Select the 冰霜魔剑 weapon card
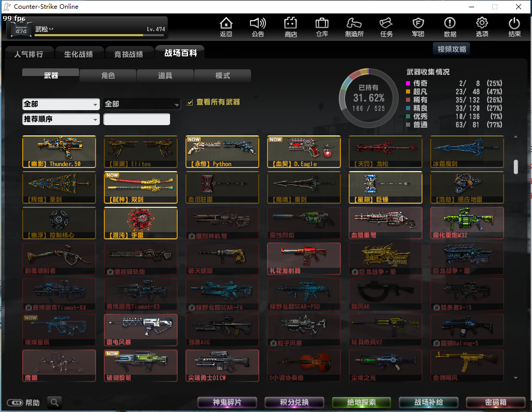The image size is (532, 412). (467, 151)
